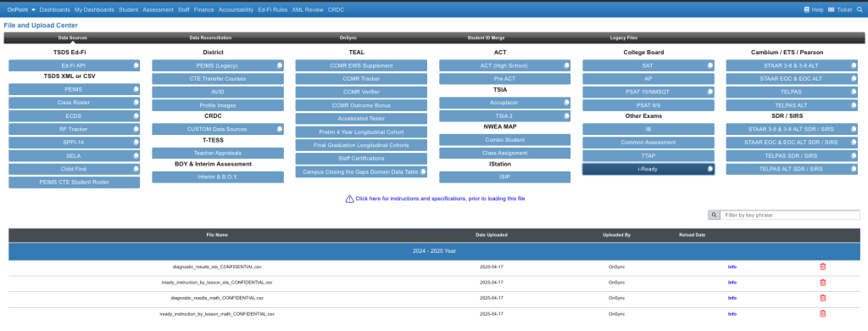Open the Dashboards menu

tap(55, 10)
